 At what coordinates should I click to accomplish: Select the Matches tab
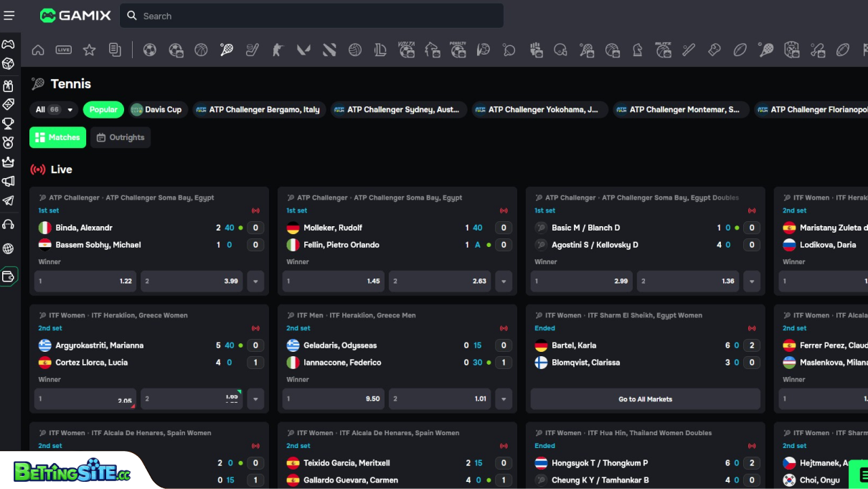[x=57, y=137]
